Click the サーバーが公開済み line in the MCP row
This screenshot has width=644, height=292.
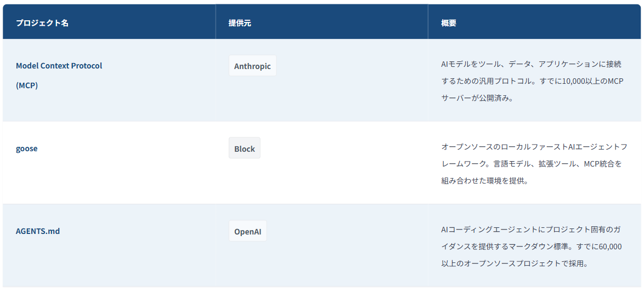(477, 98)
